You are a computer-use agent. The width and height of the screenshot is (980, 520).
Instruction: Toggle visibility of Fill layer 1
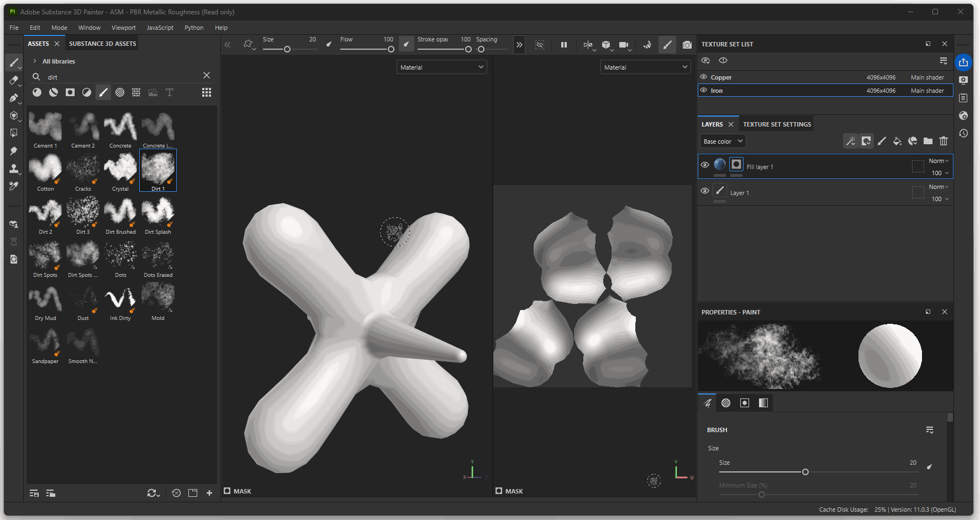(x=705, y=165)
